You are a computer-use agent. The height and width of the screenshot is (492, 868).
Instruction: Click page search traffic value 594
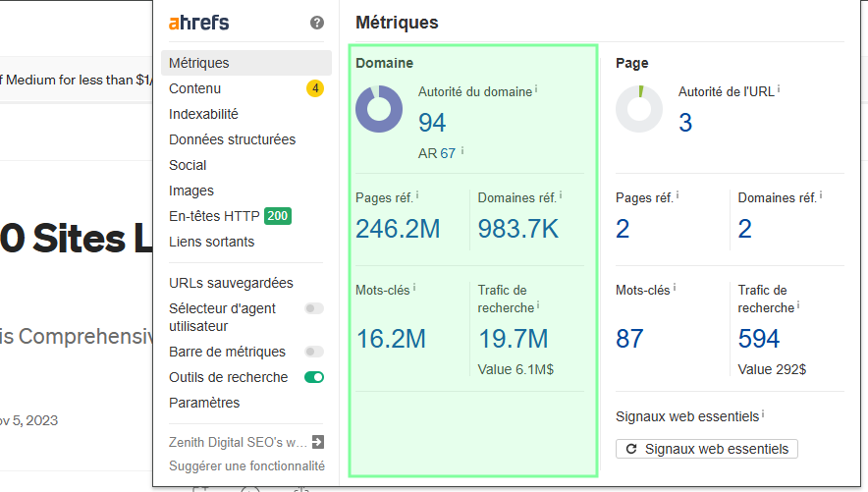tap(758, 339)
